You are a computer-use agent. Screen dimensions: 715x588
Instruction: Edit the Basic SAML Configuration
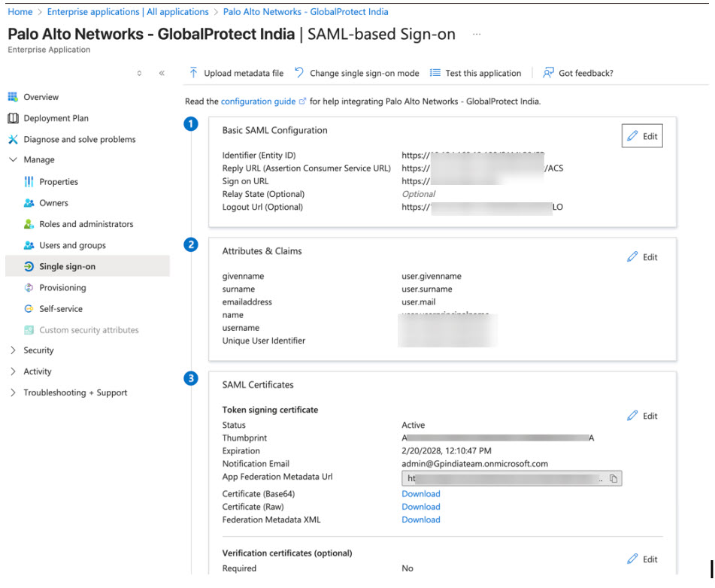(x=642, y=136)
